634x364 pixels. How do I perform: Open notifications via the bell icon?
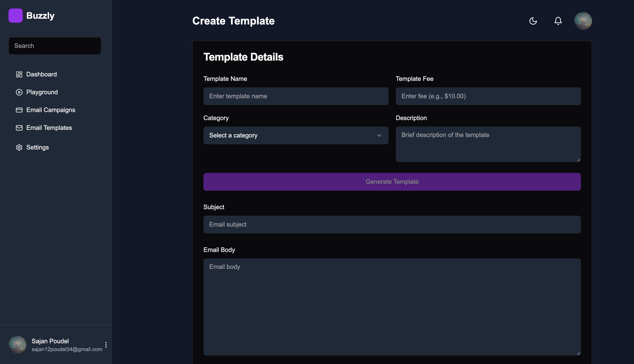pyautogui.click(x=558, y=21)
